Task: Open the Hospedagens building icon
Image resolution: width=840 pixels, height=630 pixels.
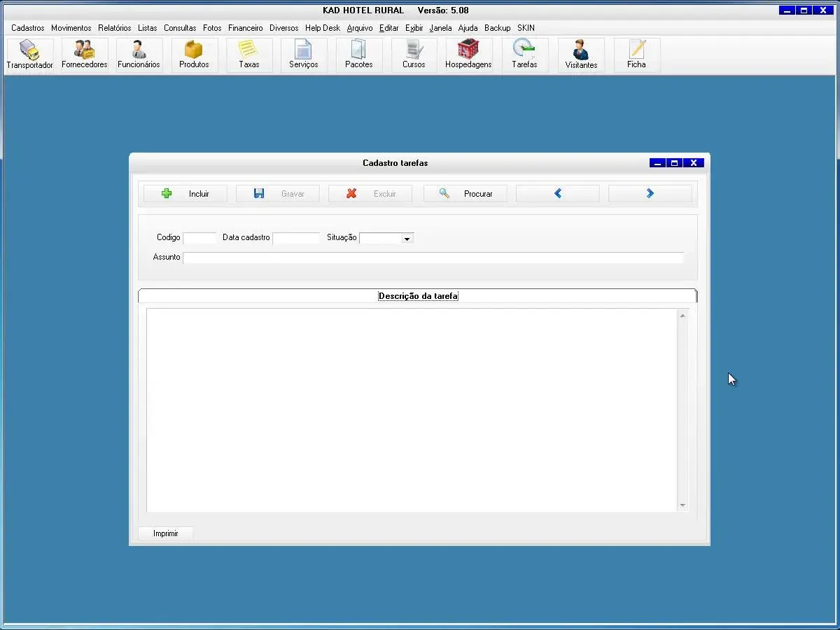Action: tap(468, 55)
